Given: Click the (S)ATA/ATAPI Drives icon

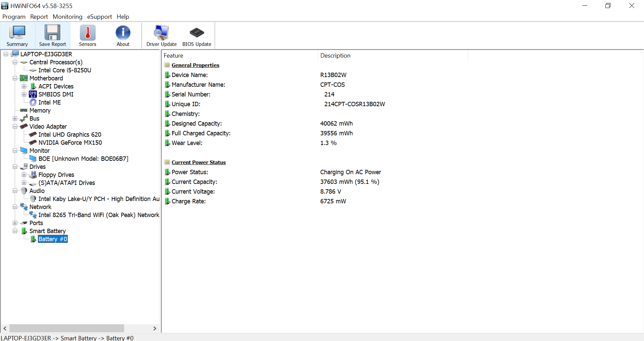Looking at the screenshot, I should (33, 183).
